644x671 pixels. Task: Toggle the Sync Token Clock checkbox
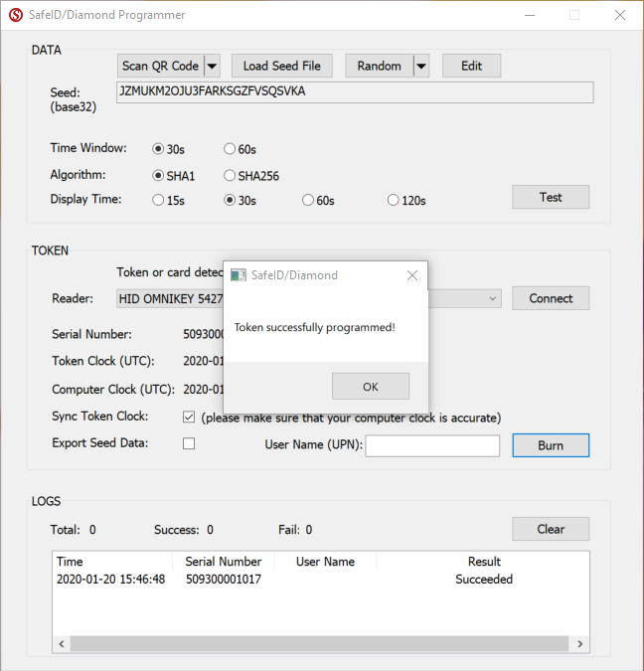click(x=189, y=418)
